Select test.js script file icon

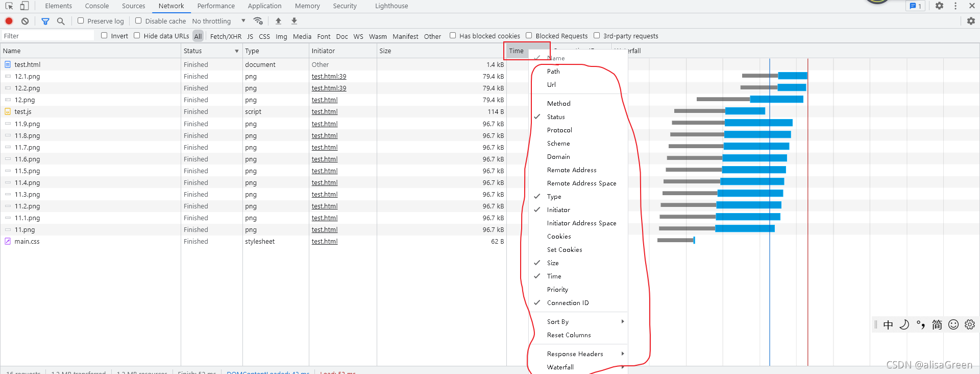[8, 111]
